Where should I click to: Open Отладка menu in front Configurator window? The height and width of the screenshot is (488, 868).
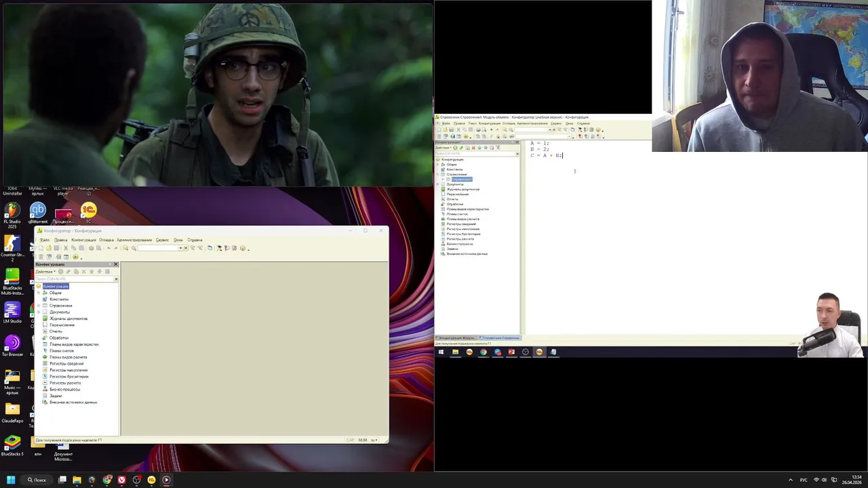coord(106,240)
